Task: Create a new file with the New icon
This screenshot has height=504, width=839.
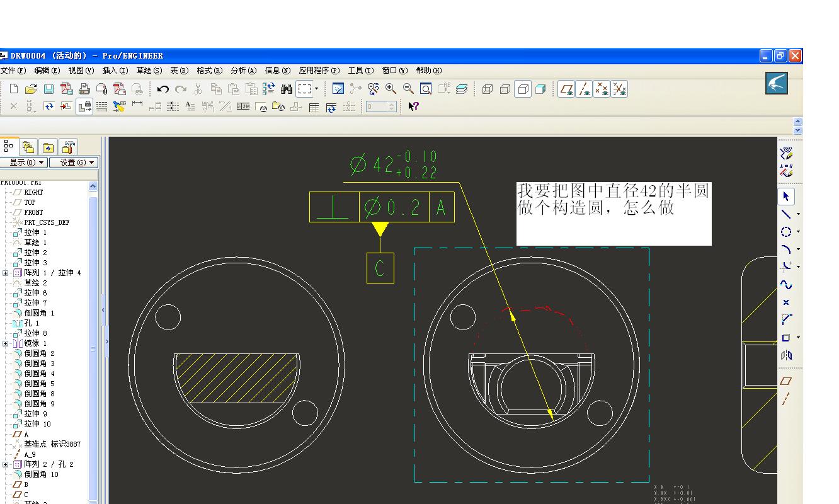Action: pos(14,89)
